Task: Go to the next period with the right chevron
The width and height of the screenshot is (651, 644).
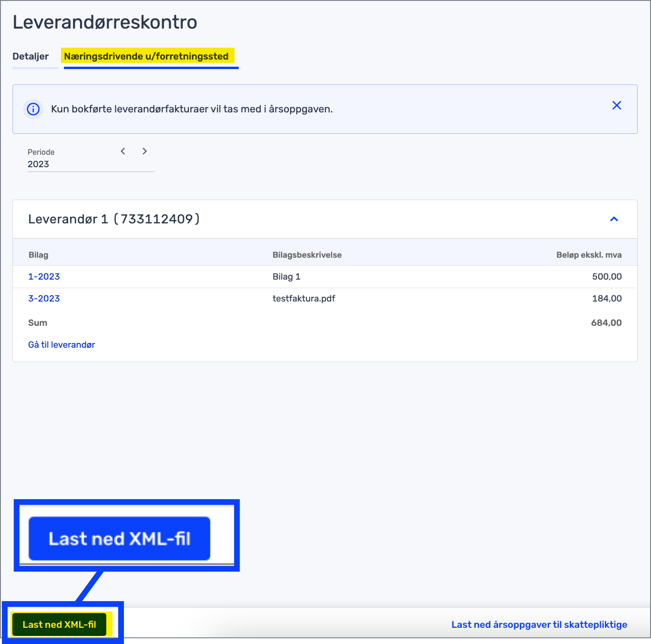Action: tap(144, 151)
